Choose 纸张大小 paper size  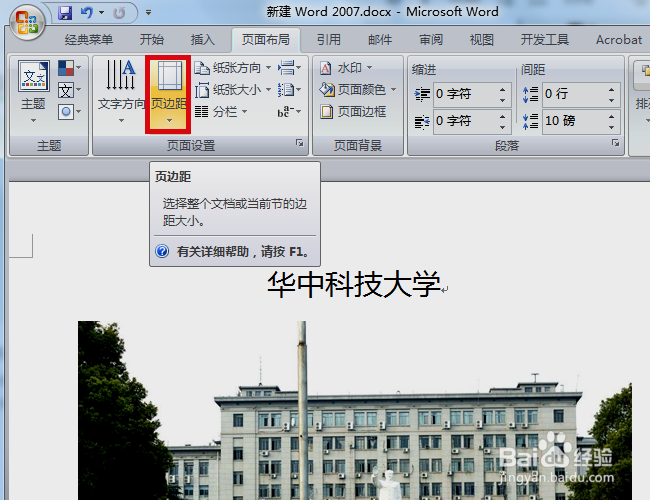[x=233, y=90]
